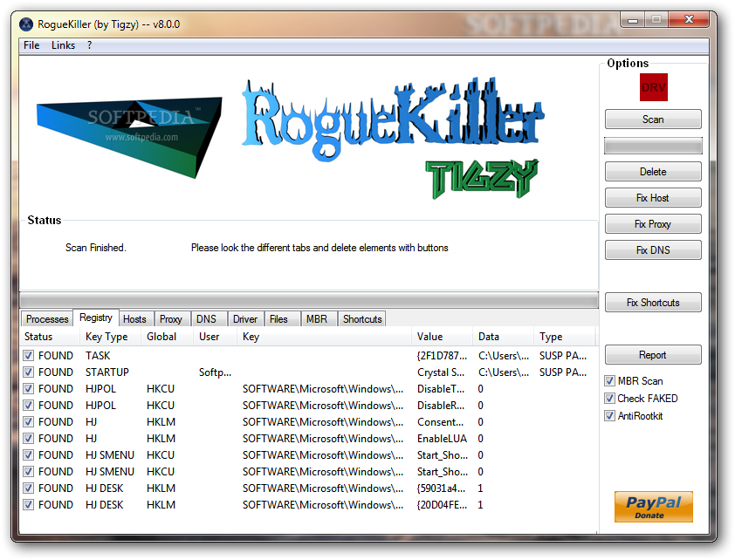This screenshot has width=735, height=560.
Task: Click the 'SUSP PA...' type in TASK row
Action: point(563,355)
